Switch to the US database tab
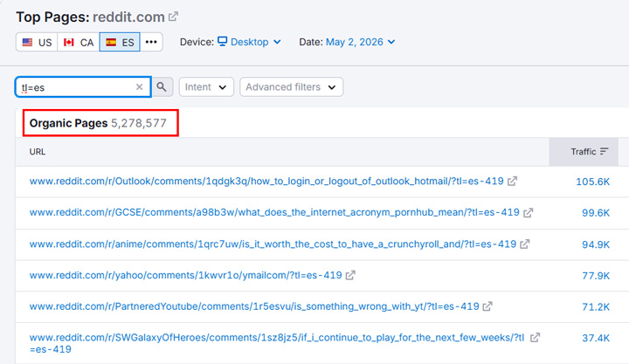Viewport: 629px width, 364px height. [37, 42]
